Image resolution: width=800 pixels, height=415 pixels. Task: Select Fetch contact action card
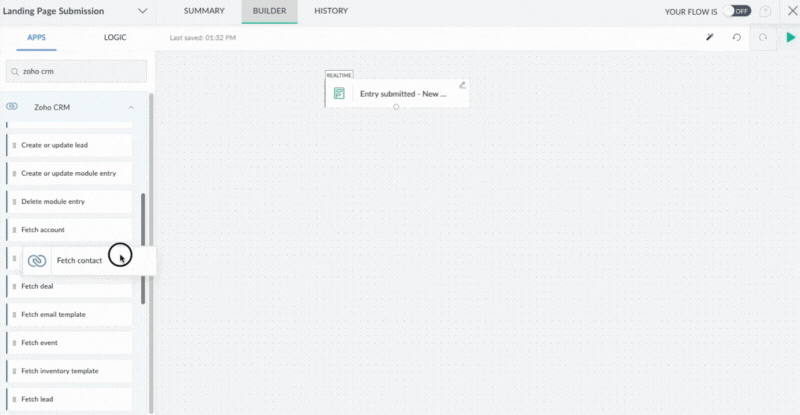(89, 261)
